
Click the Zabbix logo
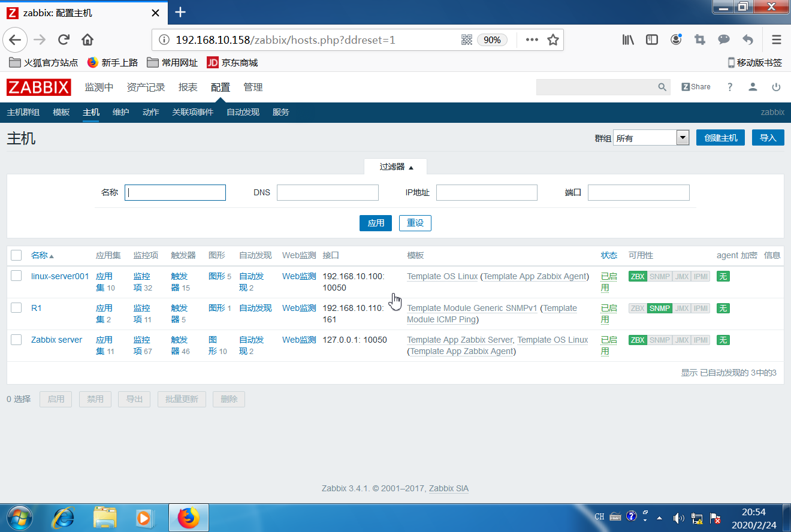coord(39,87)
